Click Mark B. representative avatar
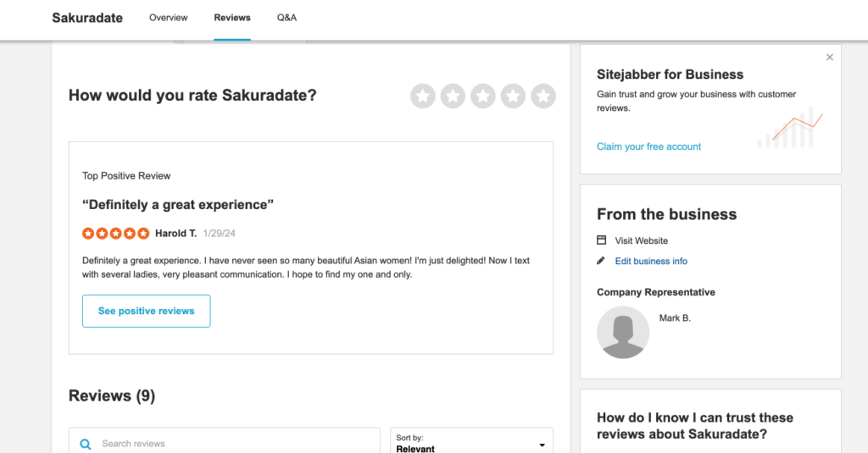Screen dimensions: 868x453 tap(623, 332)
